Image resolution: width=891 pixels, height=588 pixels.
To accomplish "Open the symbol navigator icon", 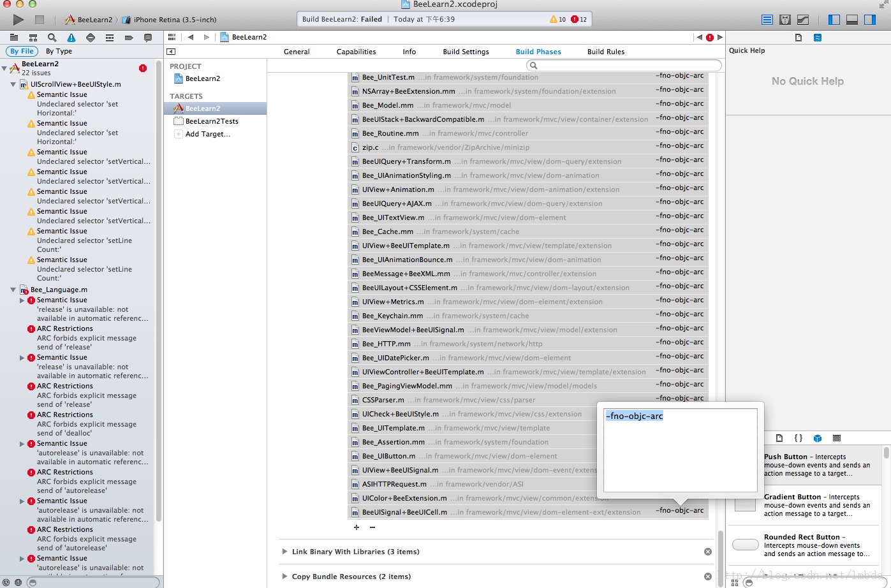I will [x=33, y=38].
